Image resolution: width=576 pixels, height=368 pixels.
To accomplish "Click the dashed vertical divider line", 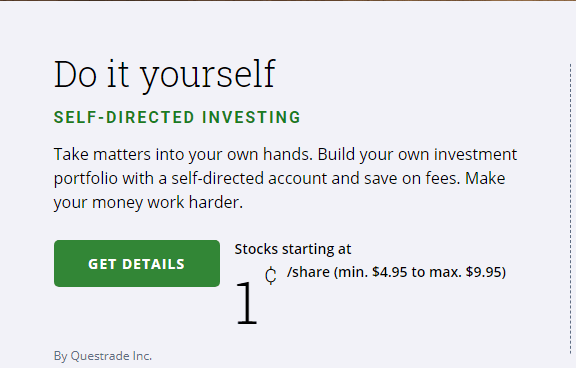I will click(x=570, y=209).
